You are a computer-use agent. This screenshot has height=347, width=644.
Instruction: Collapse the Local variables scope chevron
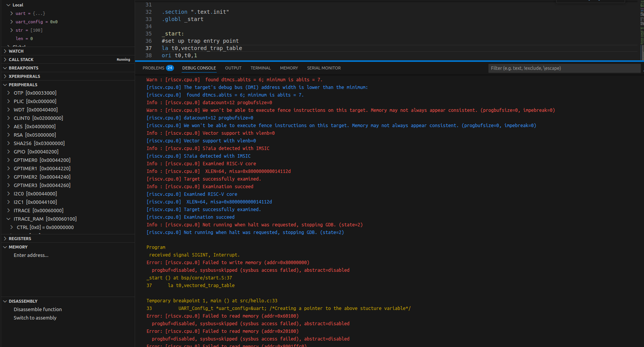(8, 5)
